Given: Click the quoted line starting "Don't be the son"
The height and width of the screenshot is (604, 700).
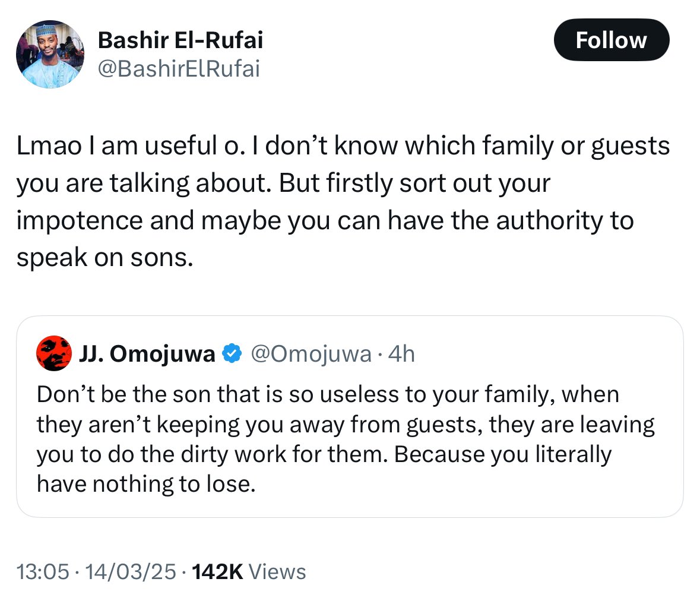Looking at the screenshot, I should [328, 394].
